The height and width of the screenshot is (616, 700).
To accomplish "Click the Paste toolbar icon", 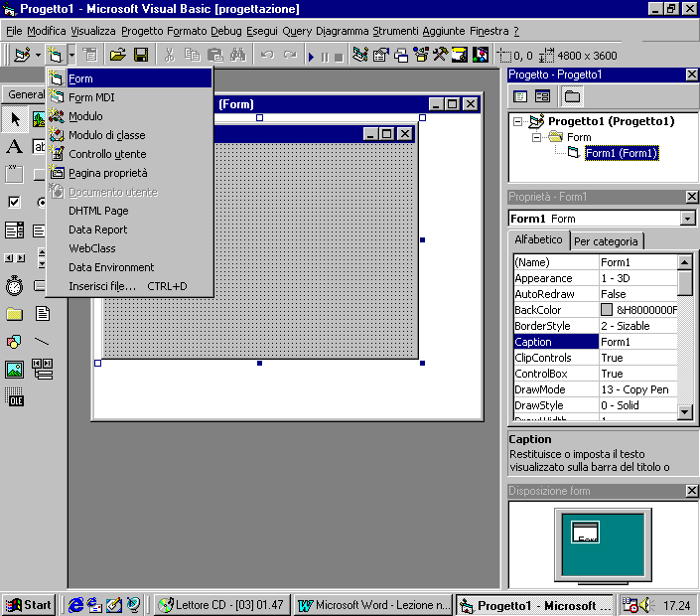I will point(215,56).
